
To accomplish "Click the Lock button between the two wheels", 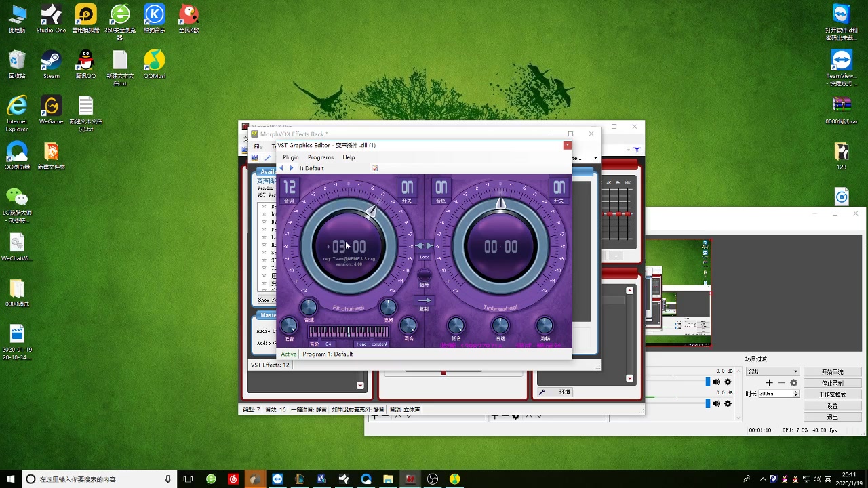I will click(x=425, y=258).
